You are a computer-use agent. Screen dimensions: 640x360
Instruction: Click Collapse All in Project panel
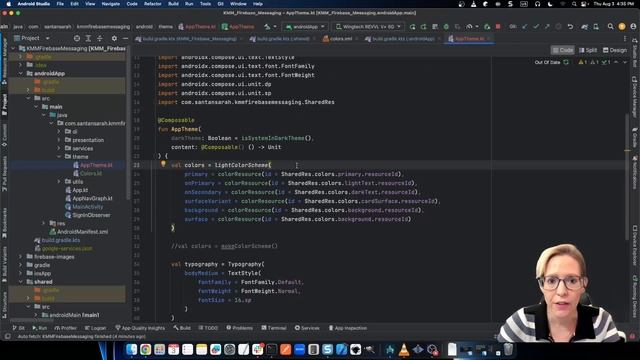pos(100,38)
